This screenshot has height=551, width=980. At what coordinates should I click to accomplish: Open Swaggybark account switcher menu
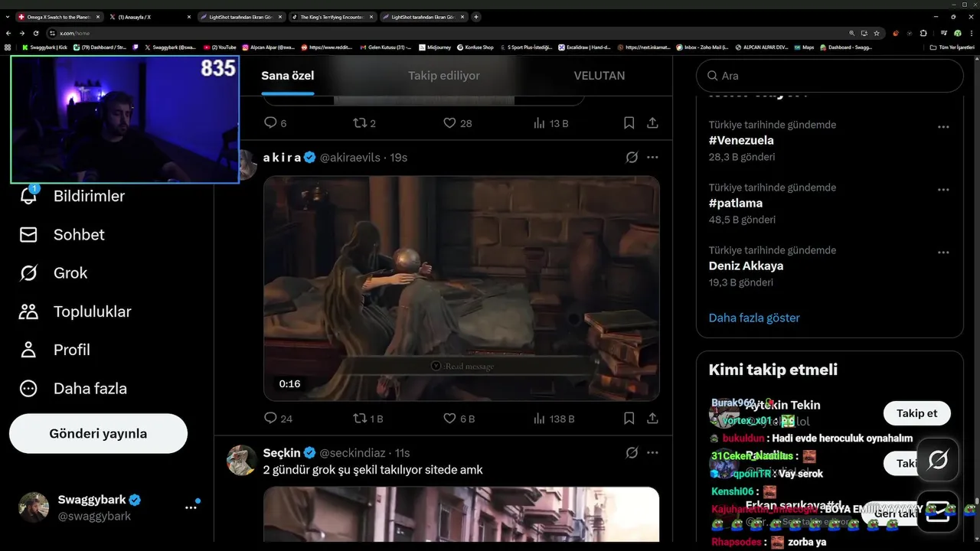click(x=191, y=507)
